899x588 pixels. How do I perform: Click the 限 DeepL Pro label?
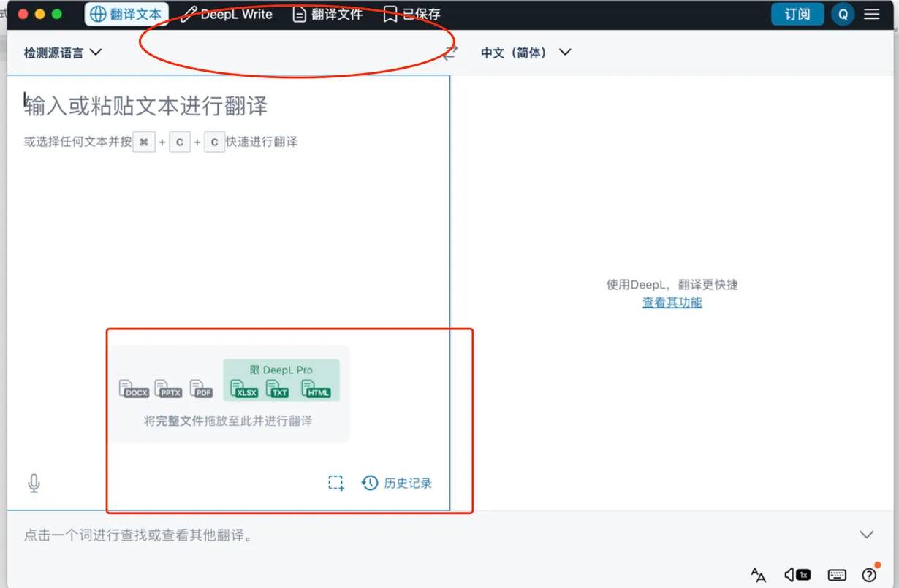click(281, 370)
